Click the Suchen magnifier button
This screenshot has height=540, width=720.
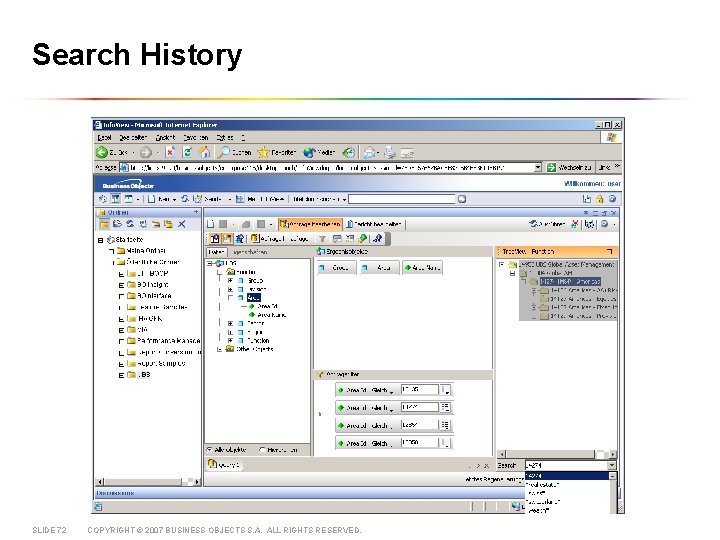pos(235,152)
